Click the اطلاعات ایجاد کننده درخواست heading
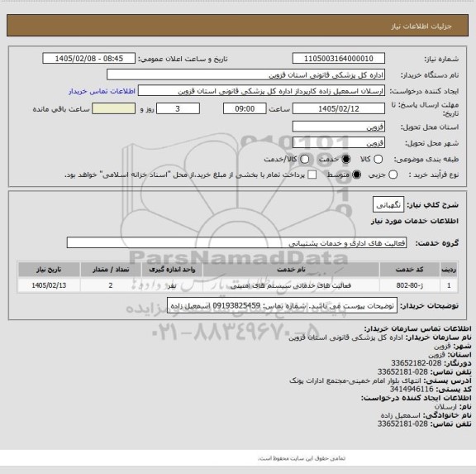Screen dimensions: 476x474 click(416, 398)
